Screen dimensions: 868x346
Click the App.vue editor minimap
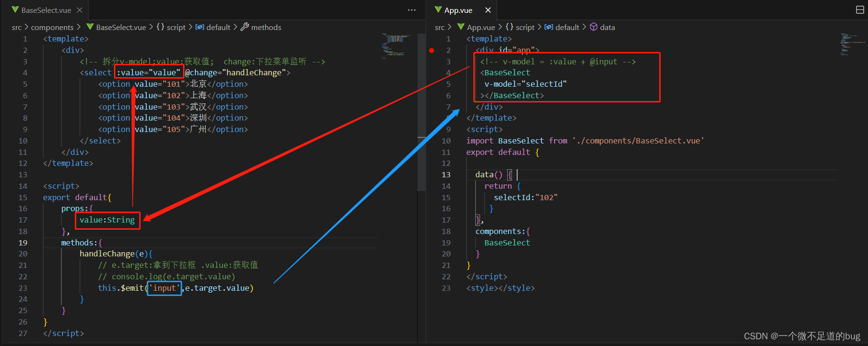coord(852,44)
